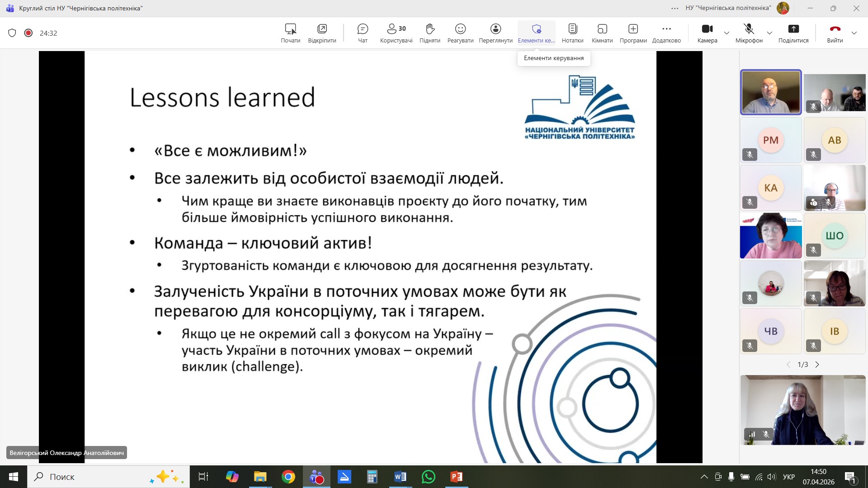Unmute the Мікрофон microphone
The image size is (868, 488).
tap(749, 33)
